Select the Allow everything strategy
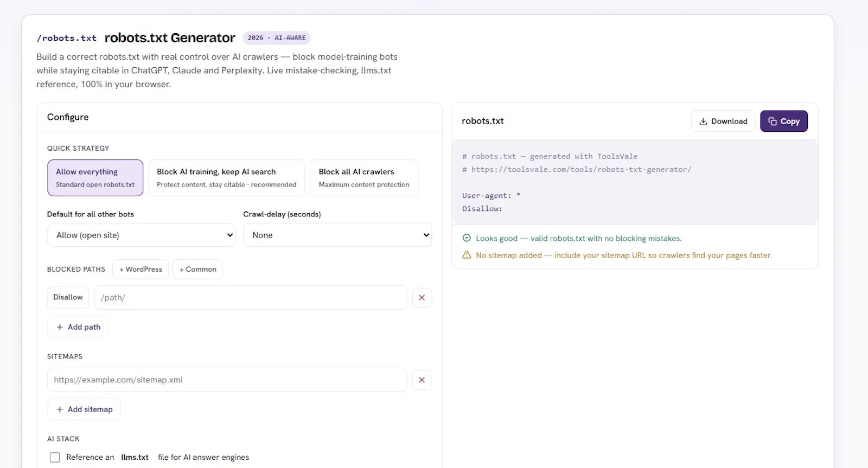The image size is (868, 468). coord(95,178)
